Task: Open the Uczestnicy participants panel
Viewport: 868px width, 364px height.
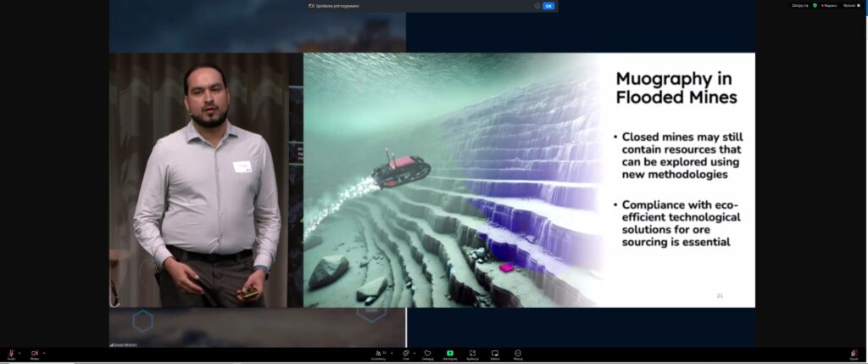Action: click(x=377, y=354)
